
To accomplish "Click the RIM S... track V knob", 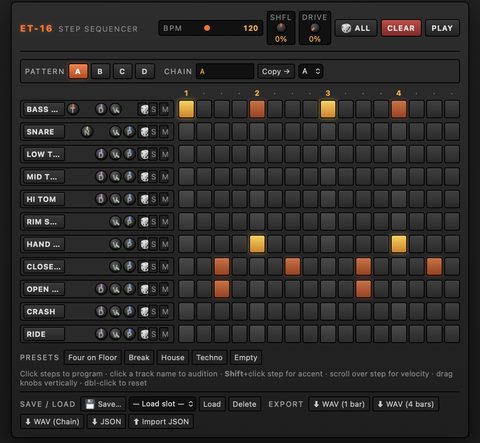I will (115, 221).
